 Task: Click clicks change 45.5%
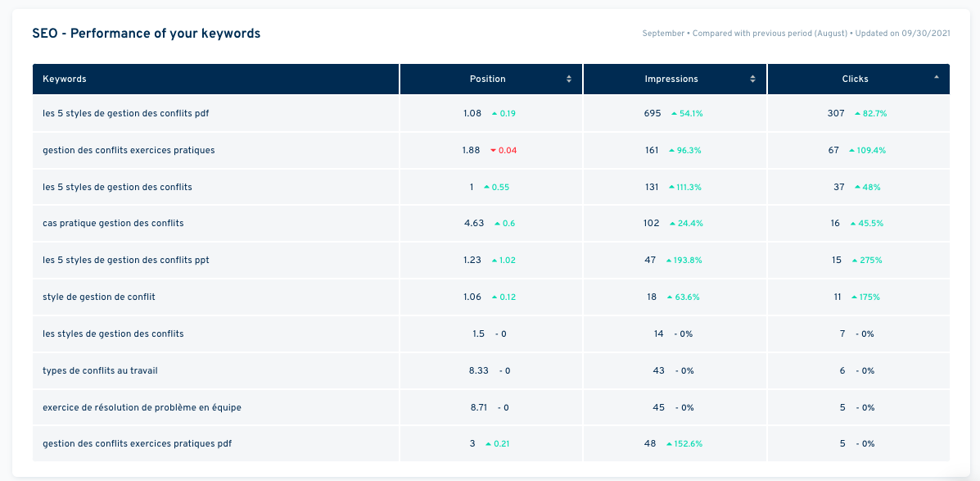click(x=867, y=224)
